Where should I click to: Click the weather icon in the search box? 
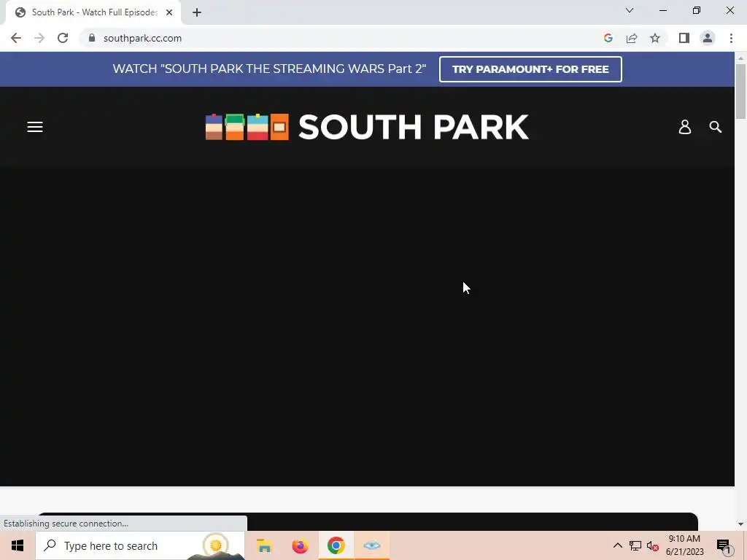pyautogui.click(x=216, y=545)
